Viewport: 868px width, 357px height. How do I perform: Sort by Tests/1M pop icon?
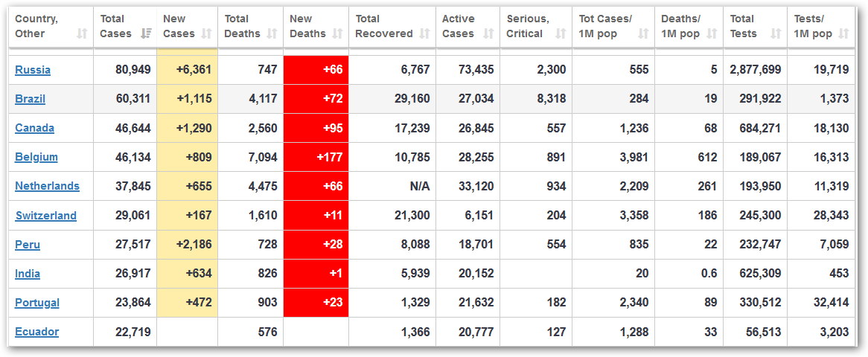pyautogui.click(x=843, y=34)
